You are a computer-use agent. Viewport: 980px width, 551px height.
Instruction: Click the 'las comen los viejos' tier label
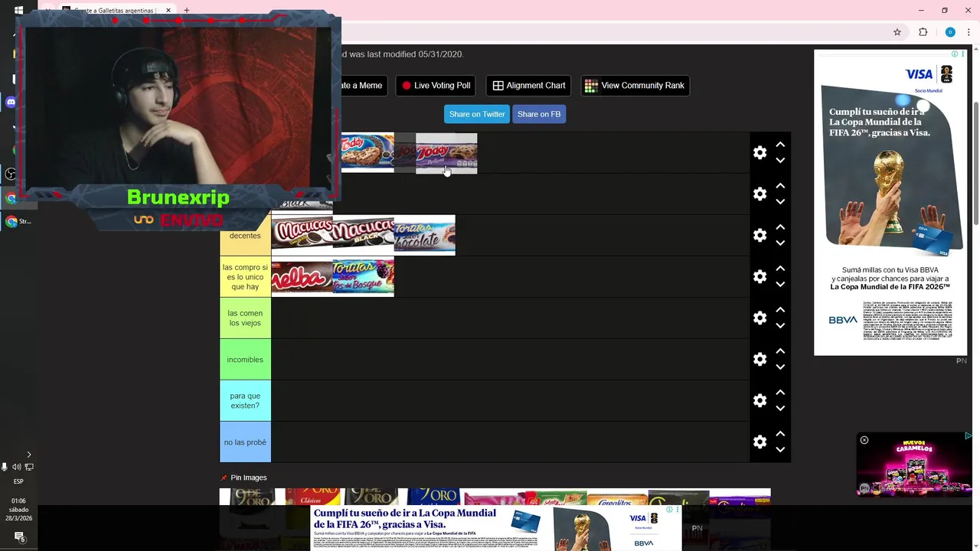click(245, 318)
